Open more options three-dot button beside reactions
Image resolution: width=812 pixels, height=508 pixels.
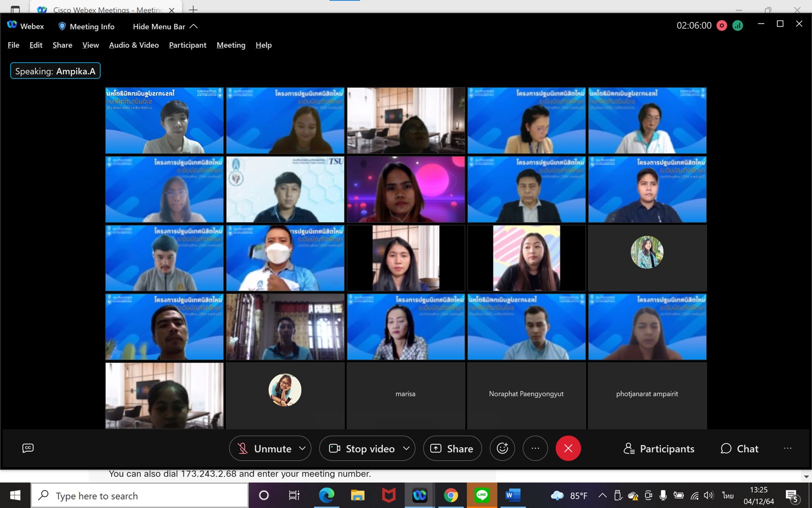(535, 448)
